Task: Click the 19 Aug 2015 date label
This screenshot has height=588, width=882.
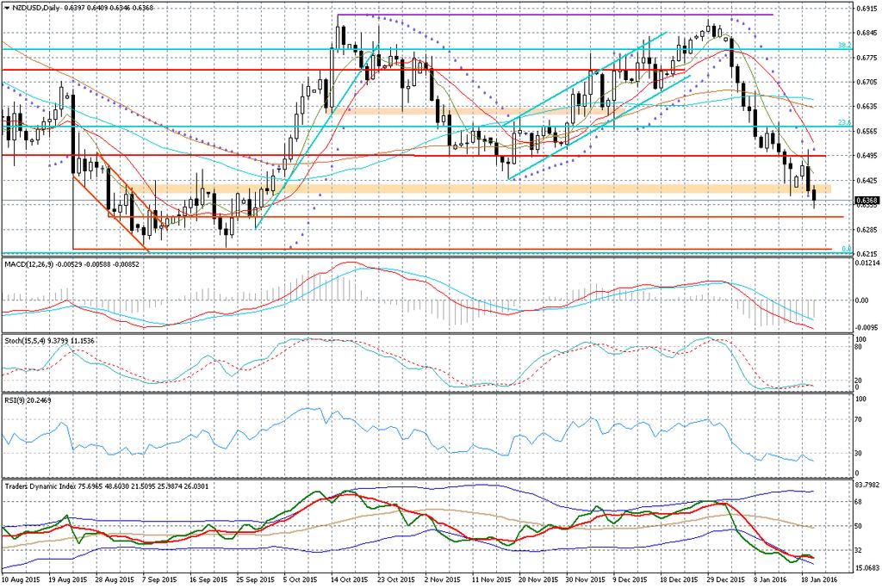Action: tap(68, 579)
